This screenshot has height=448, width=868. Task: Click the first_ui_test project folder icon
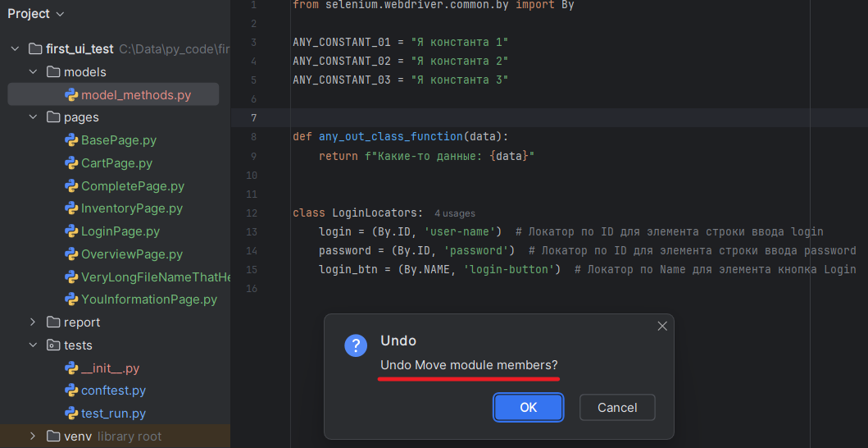pyautogui.click(x=36, y=49)
